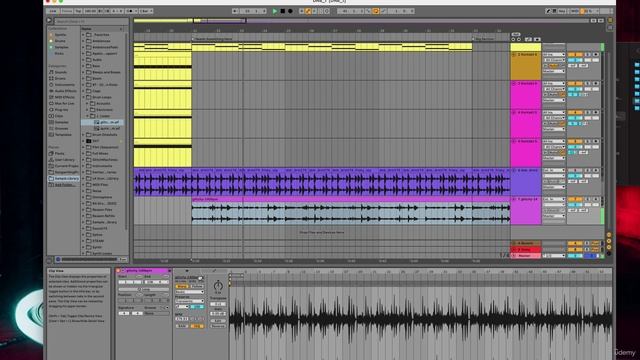Arm the 2 Kontakt 5 track for recording
Viewport: 640px width, 360px height.
tap(596, 54)
